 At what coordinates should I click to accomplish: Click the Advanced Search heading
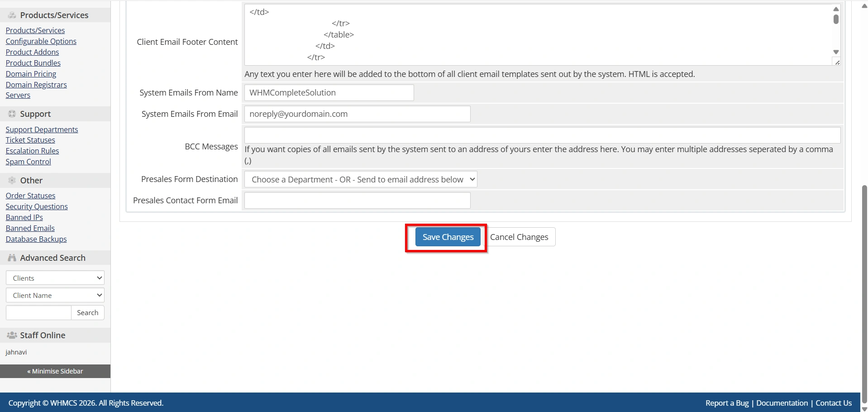[x=52, y=258]
